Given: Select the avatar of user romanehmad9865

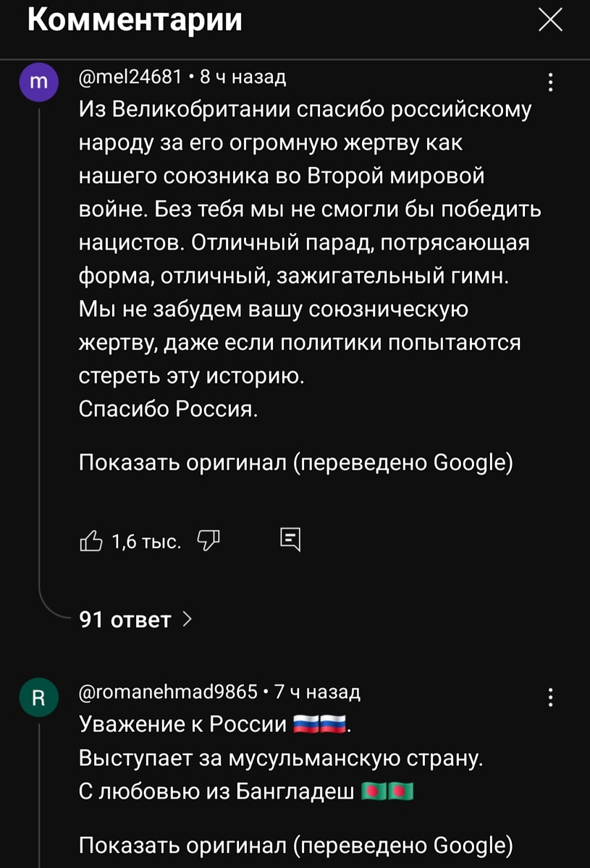Looking at the screenshot, I should 38,697.
